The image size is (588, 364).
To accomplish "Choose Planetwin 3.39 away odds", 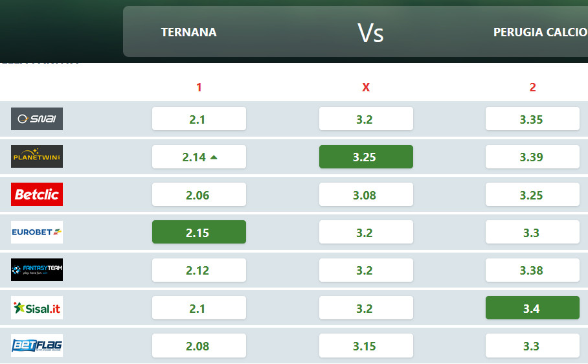I will 532,157.
